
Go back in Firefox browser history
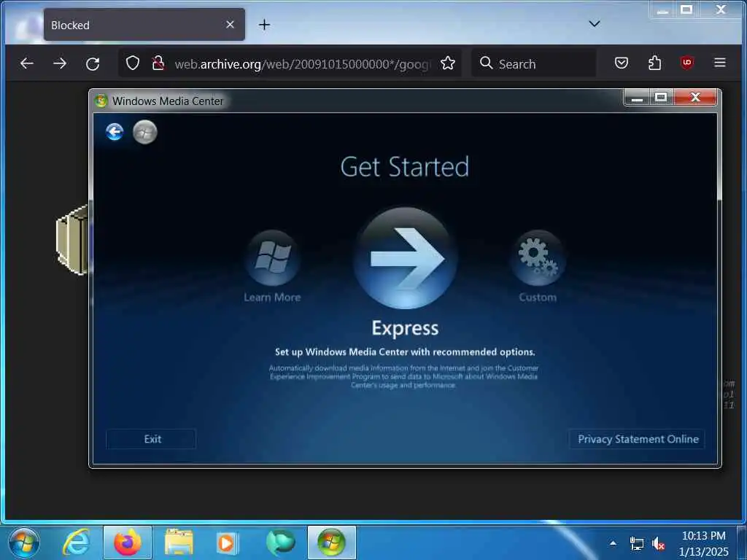(x=27, y=63)
